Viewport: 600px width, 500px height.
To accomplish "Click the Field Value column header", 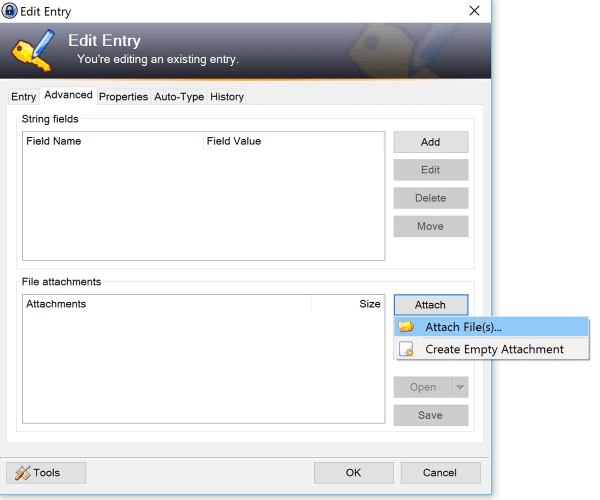I will (293, 141).
